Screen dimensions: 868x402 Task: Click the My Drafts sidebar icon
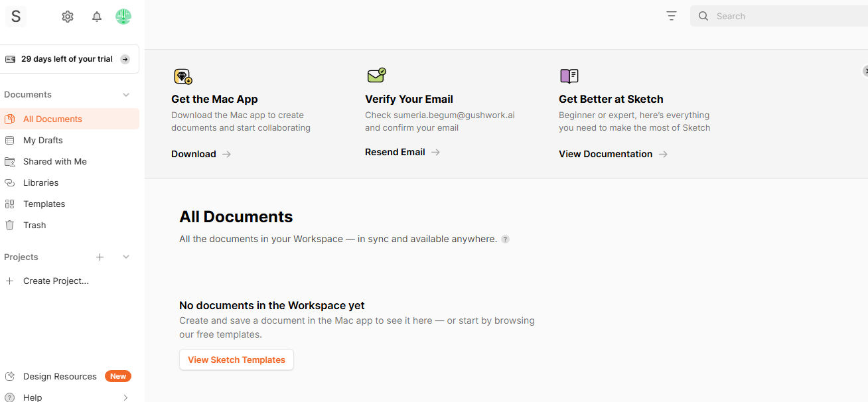(9, 141)
